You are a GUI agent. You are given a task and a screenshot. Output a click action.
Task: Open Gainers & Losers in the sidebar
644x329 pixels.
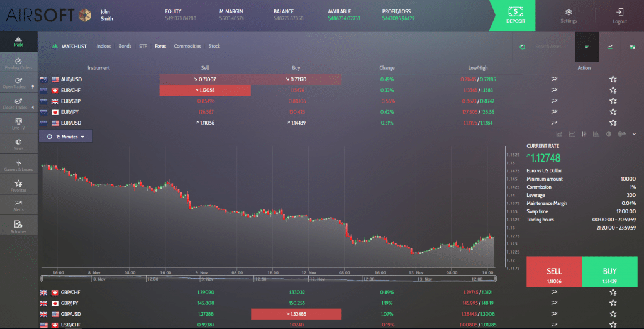[18, 166]
